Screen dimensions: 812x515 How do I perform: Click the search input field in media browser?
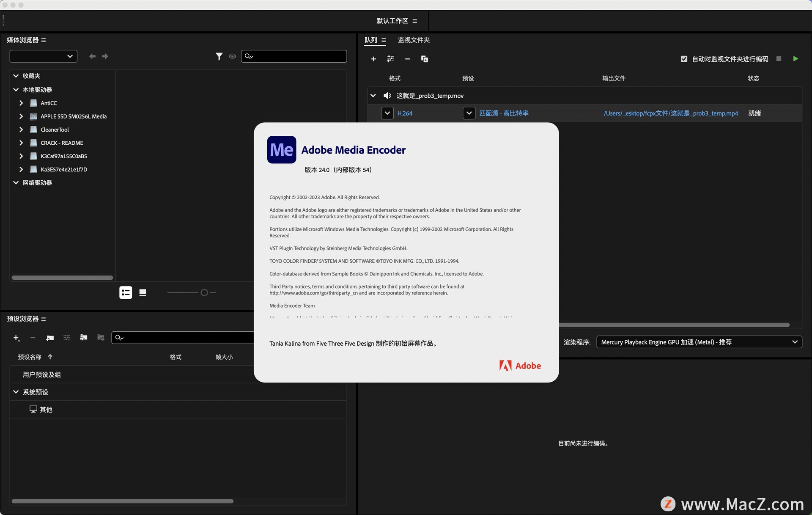tap(294, 55)
